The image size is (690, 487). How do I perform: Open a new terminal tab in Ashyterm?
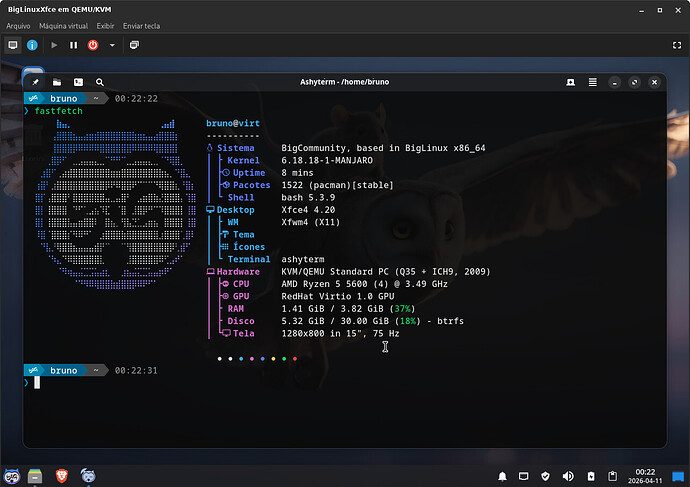tap(78, 82)
